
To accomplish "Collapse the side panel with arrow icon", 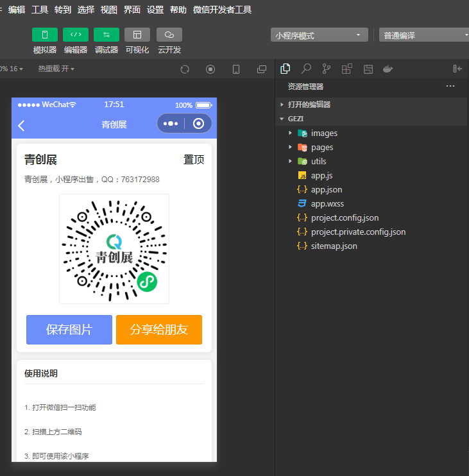I will coord(457,69).
